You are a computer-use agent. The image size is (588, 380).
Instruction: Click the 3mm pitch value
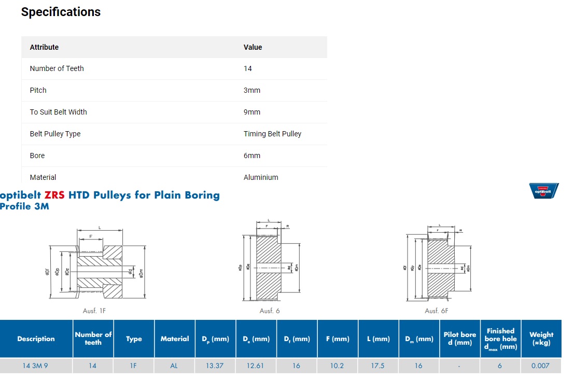click(252, 90)
